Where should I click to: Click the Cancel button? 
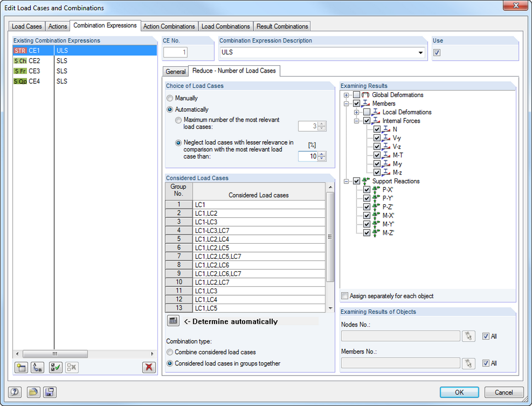tap(504, 392)
